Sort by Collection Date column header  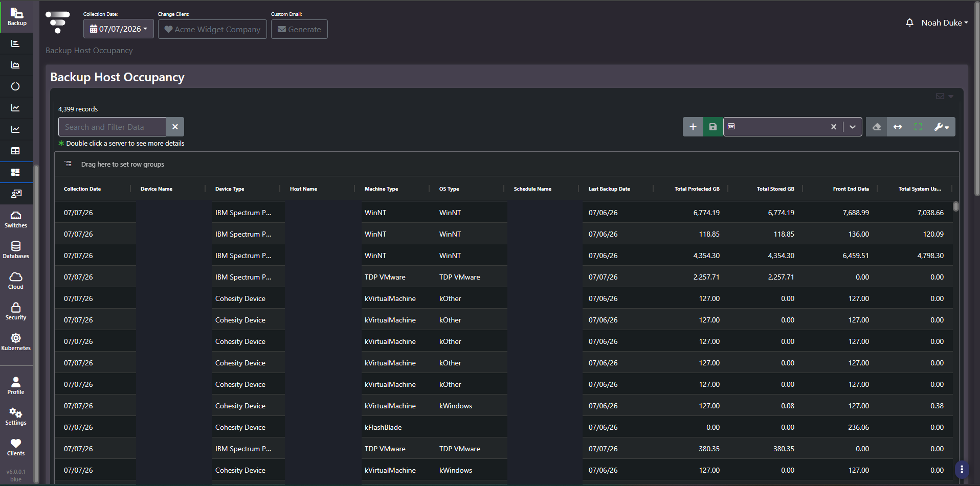pyautogui.click(x=82, y=189)
